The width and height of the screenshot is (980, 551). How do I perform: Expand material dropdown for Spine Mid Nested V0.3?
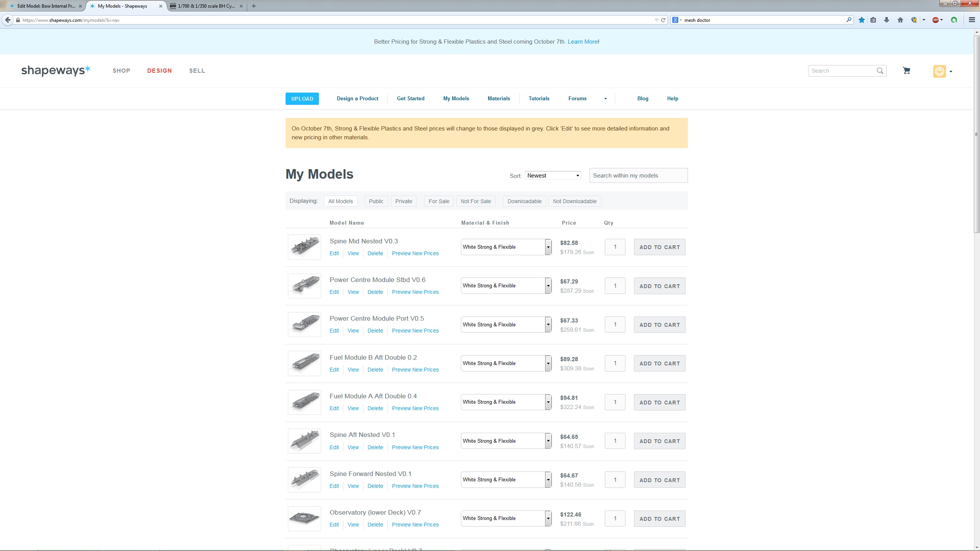point(548,247)
